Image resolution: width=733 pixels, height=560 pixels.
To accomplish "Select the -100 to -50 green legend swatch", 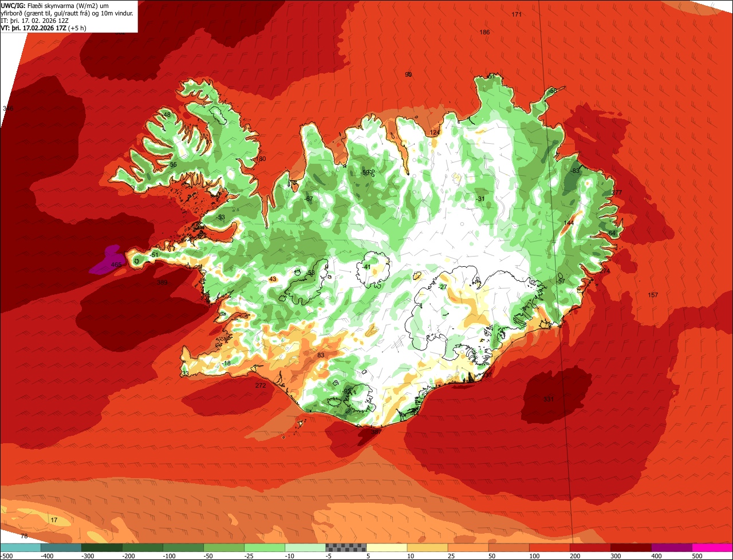I will pos(183,547).
